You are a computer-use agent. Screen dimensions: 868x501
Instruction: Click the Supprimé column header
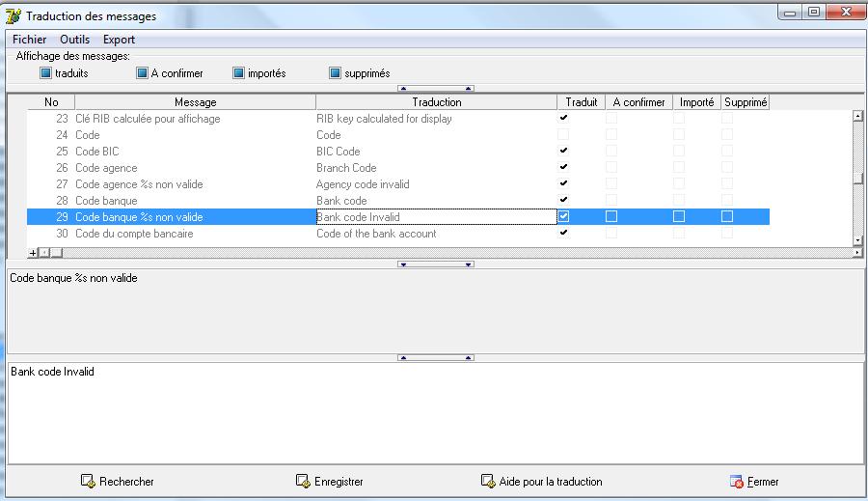[x=746, y=102]
